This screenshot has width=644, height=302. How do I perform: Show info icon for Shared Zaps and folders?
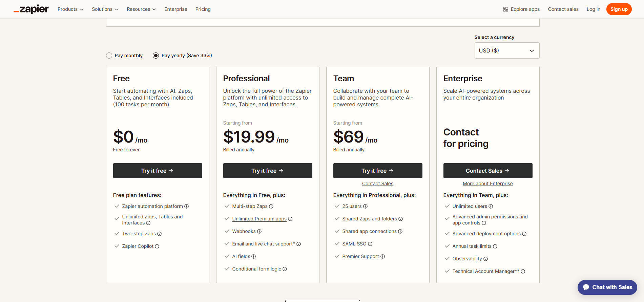[400, 219]
